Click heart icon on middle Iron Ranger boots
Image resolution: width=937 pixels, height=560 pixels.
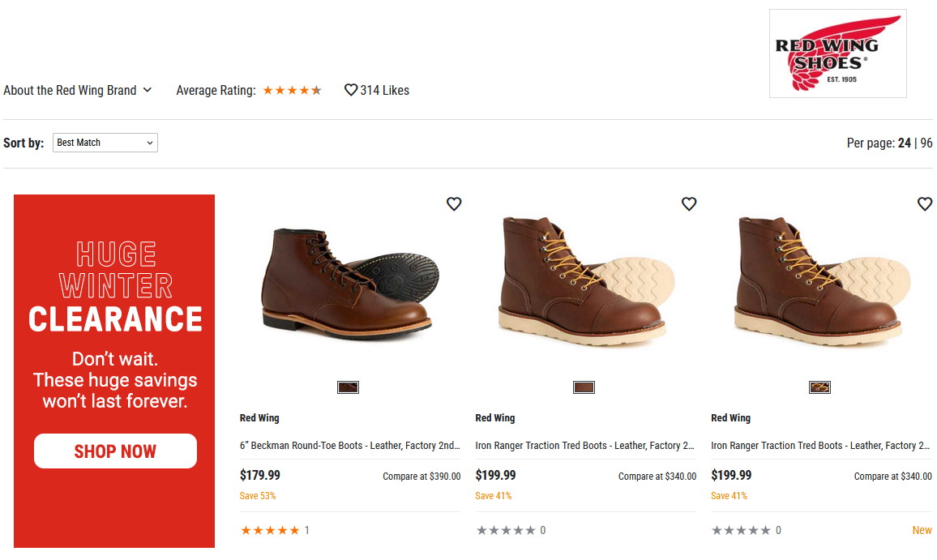coord(689,204)
